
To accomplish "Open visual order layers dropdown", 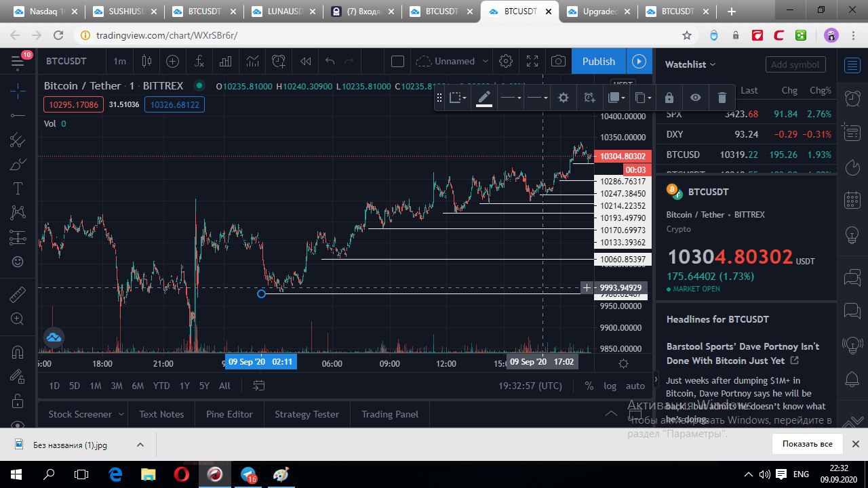I will pos(616,98).
